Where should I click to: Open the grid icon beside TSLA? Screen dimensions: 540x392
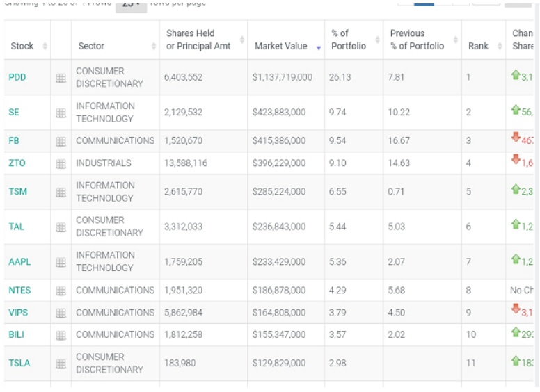[x=61, y=364]
